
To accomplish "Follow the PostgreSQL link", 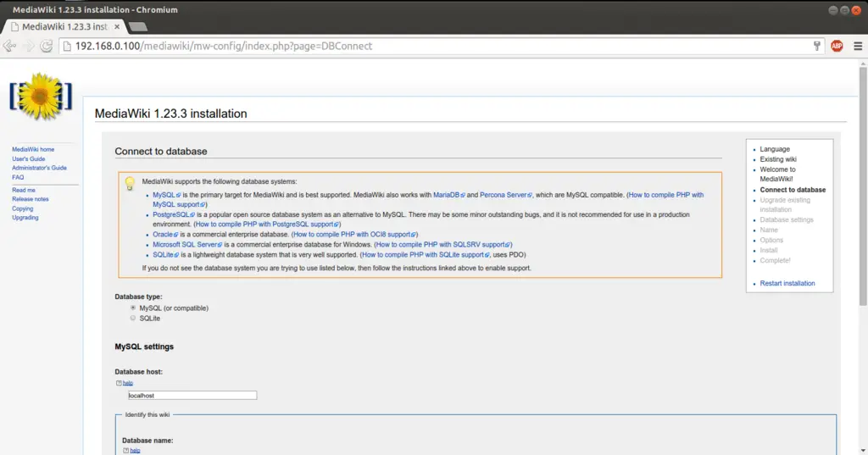I will (x=174, y=214).
